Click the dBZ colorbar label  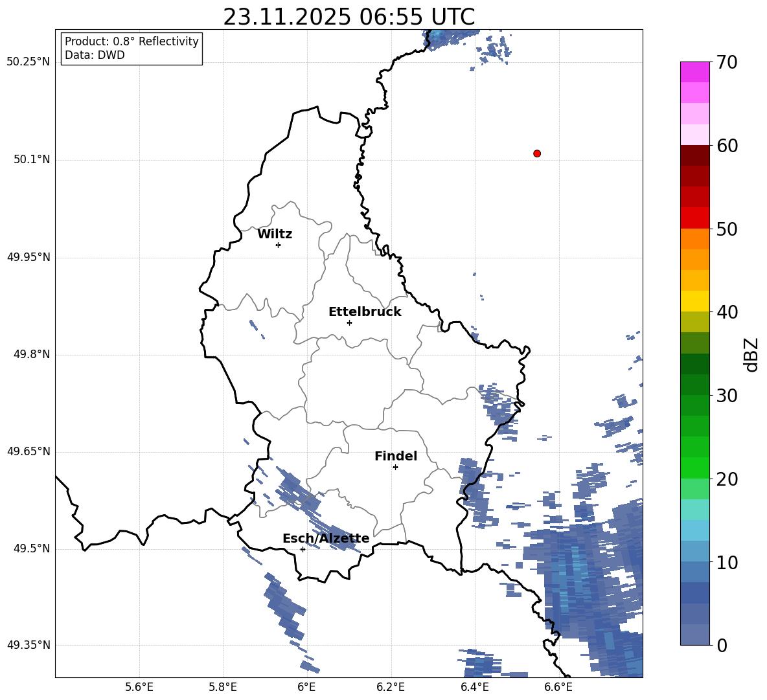pos(752,354)
